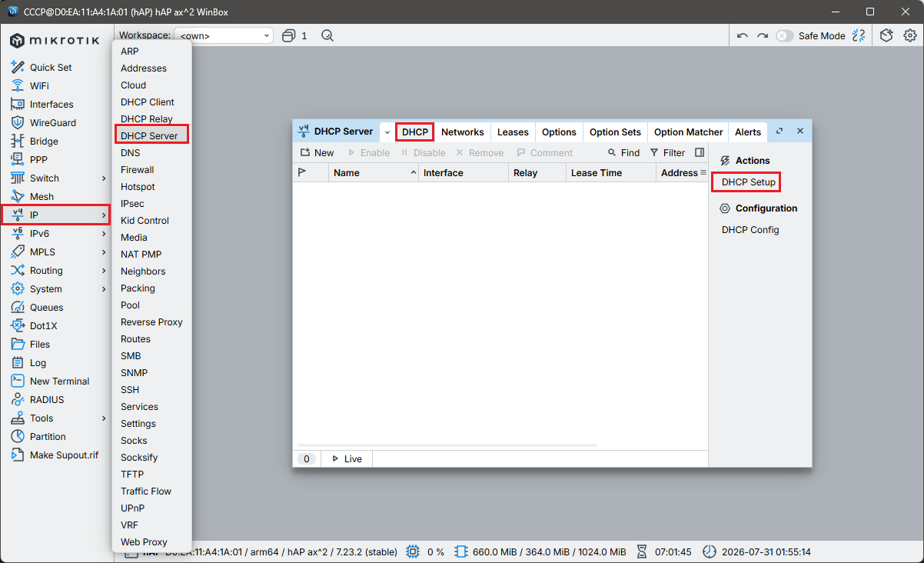Open the DHCP Server title dropdown arrow
Viewport: 924px width, 563px height.
[387, 132]
